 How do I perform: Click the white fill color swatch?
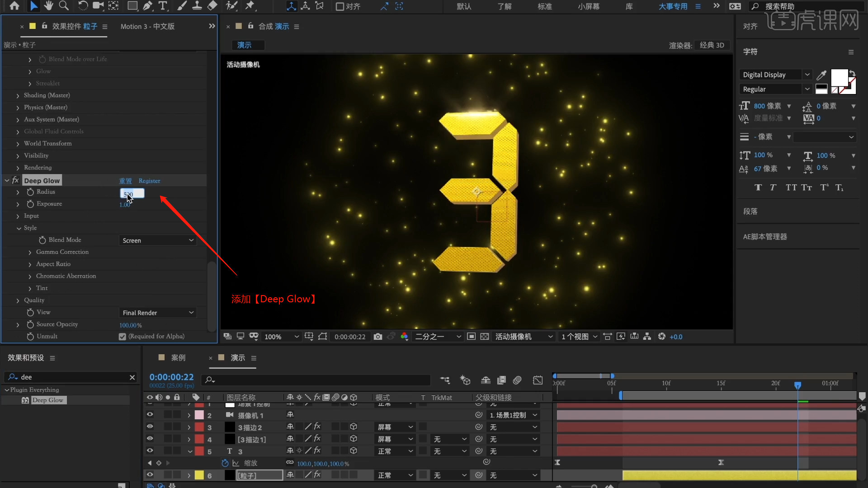839,78
